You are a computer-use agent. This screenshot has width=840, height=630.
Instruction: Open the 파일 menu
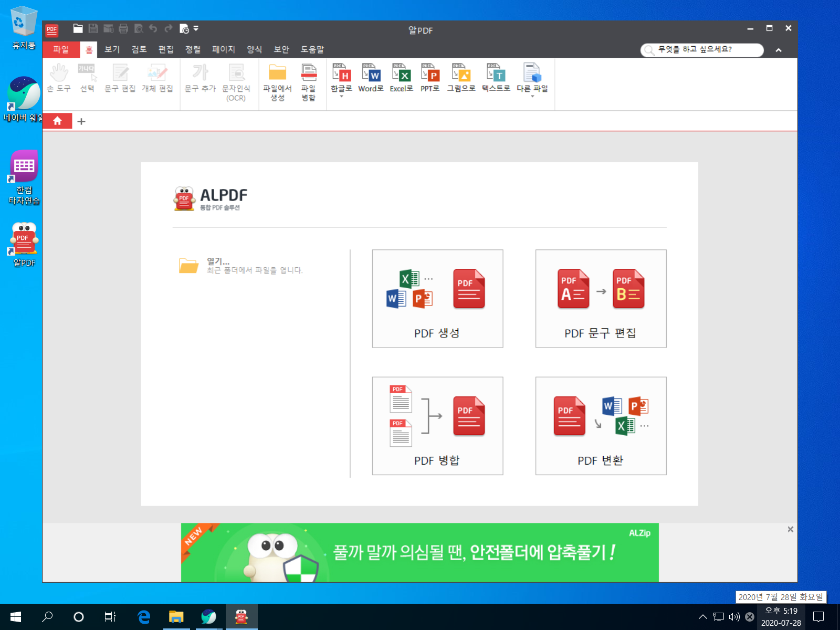coord(61,49)
